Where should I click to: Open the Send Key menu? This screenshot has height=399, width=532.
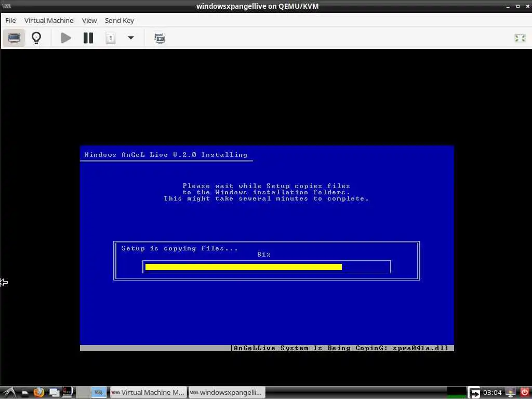119,20
